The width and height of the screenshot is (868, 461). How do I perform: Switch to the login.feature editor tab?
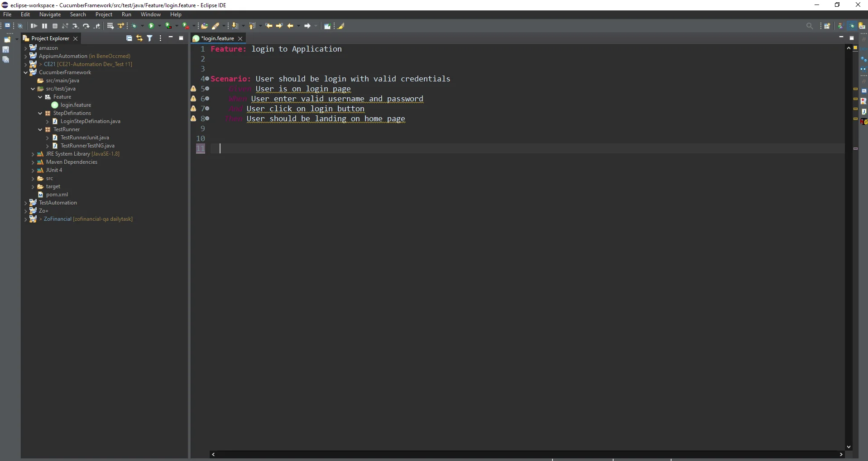point(217,39)
